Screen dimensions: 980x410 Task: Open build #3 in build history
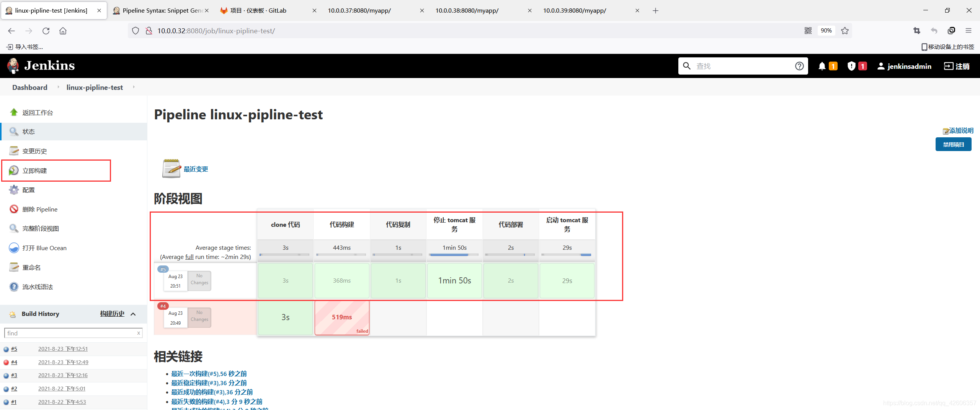[14, 376]
